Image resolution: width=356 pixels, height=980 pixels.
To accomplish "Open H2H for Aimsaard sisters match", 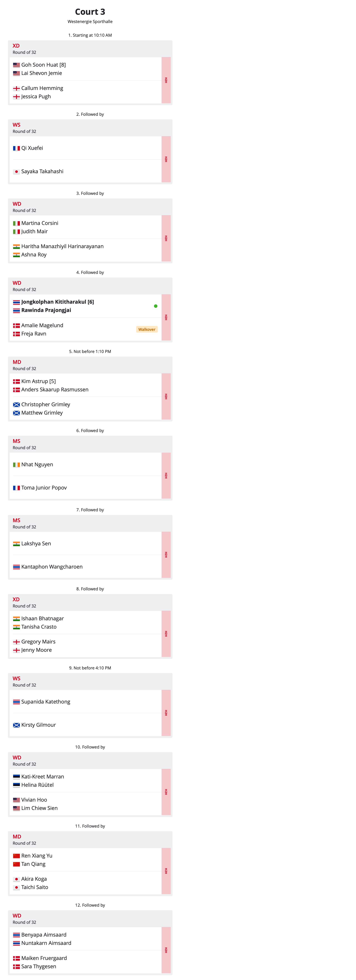I will point(166,950).
